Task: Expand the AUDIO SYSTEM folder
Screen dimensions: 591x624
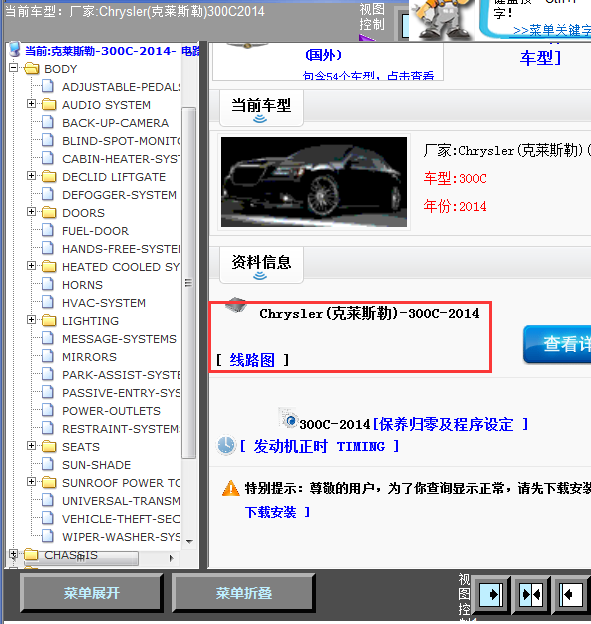Action: pos(31,104)
